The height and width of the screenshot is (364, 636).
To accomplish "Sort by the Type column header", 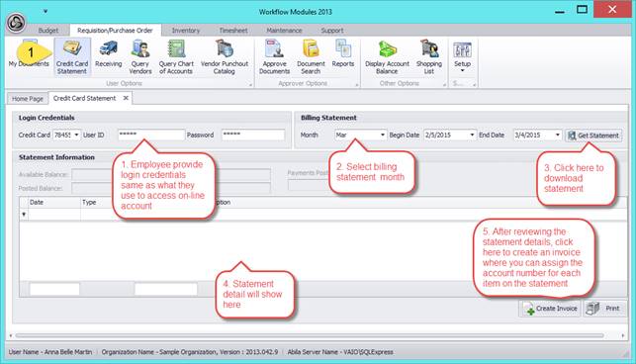I will (x=96, y=202).
